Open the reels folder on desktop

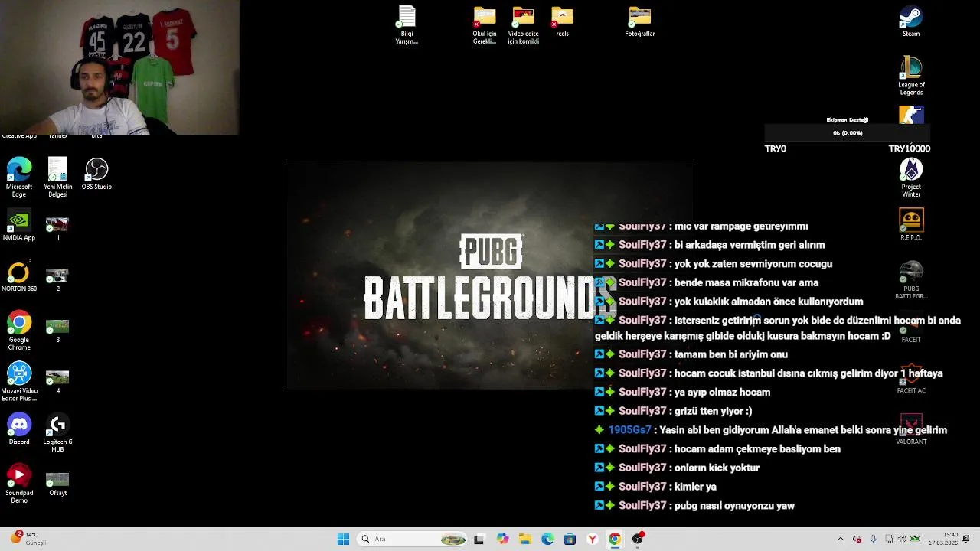pyautogui.click(x=562, y=21)
